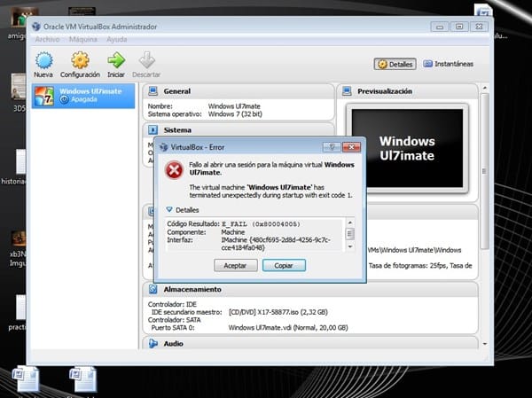The width and height of the screenshot is (532, 398).
Task: Click the details box scrollbar thumb
Action: [x=350, y=234]
